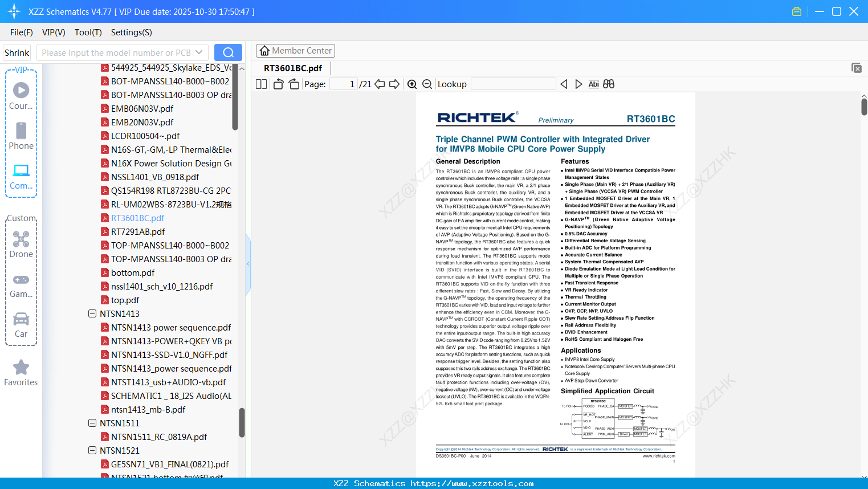Open RT7291AB.pdf in the file tree
The image size is (868, 489).
138,231
